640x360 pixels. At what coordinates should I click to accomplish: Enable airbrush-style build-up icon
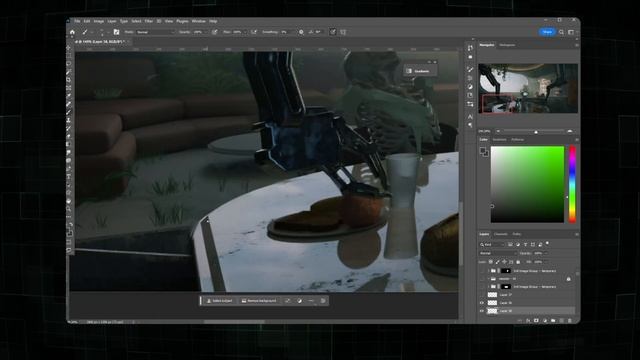pyautogui.click(x=254, y=32)
